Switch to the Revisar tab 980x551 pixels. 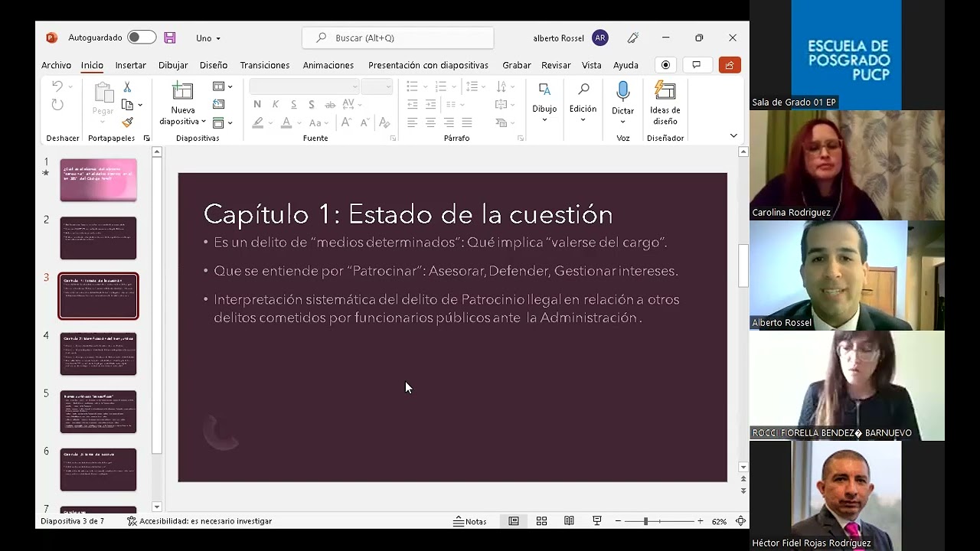556,65
